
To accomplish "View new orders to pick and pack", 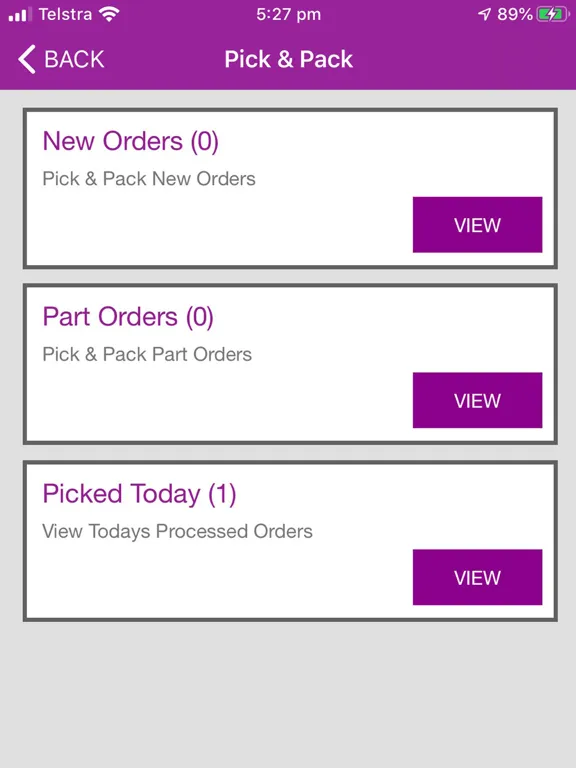I will point(477,225).
